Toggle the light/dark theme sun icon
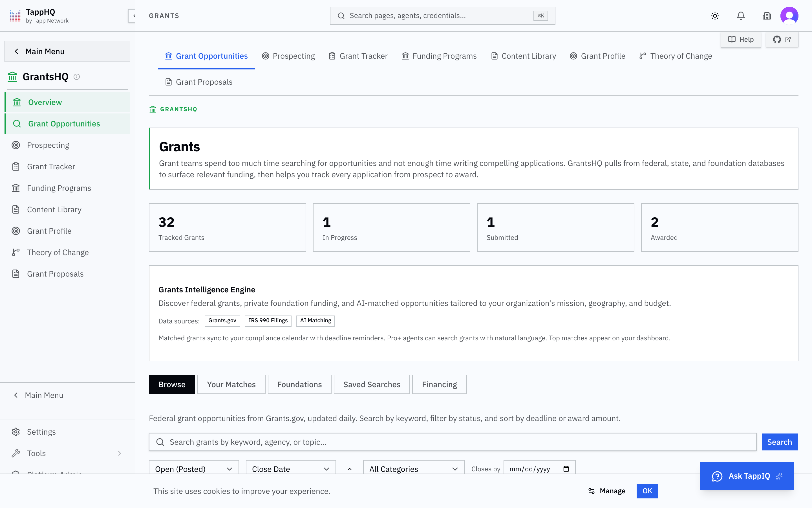The height and width of the screenshot is (508, 812). [x=715, y=16]
